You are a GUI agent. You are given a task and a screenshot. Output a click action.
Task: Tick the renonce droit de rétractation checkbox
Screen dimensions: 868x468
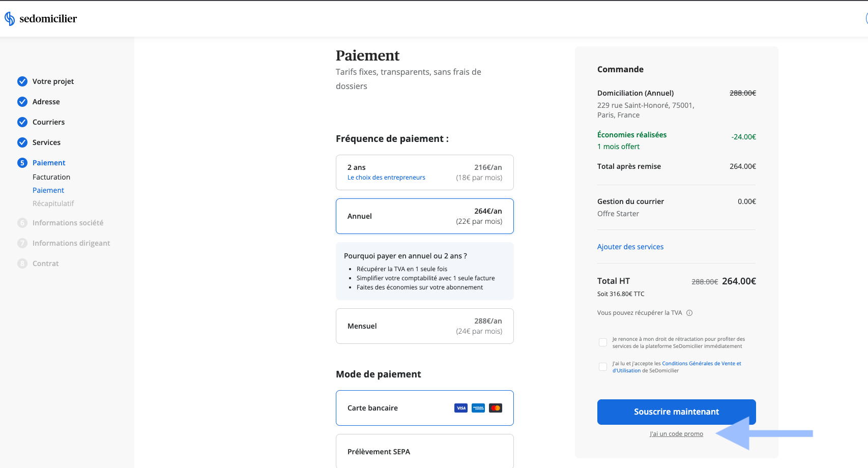[603, 342]
